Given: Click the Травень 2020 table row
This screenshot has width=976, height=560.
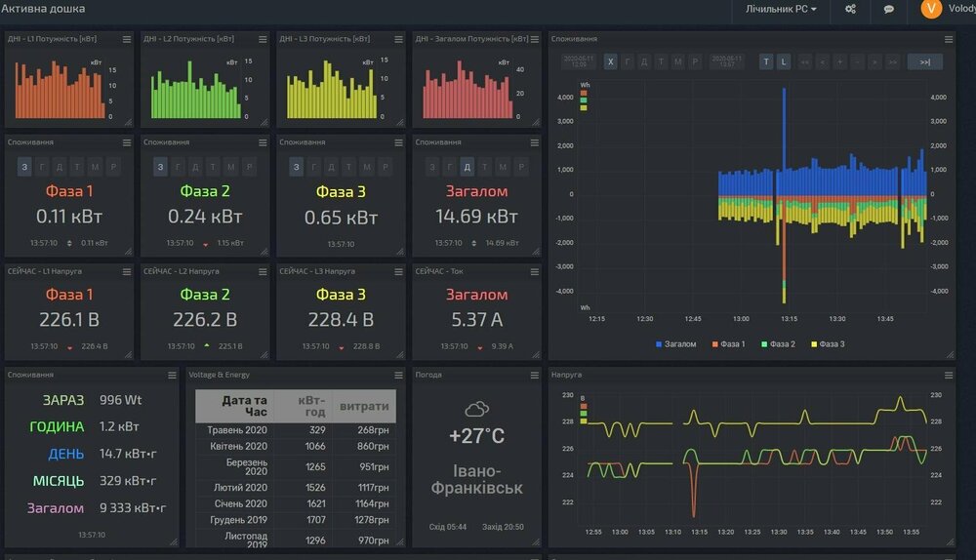Looking at the screenshot, I should tap(294, 431).
